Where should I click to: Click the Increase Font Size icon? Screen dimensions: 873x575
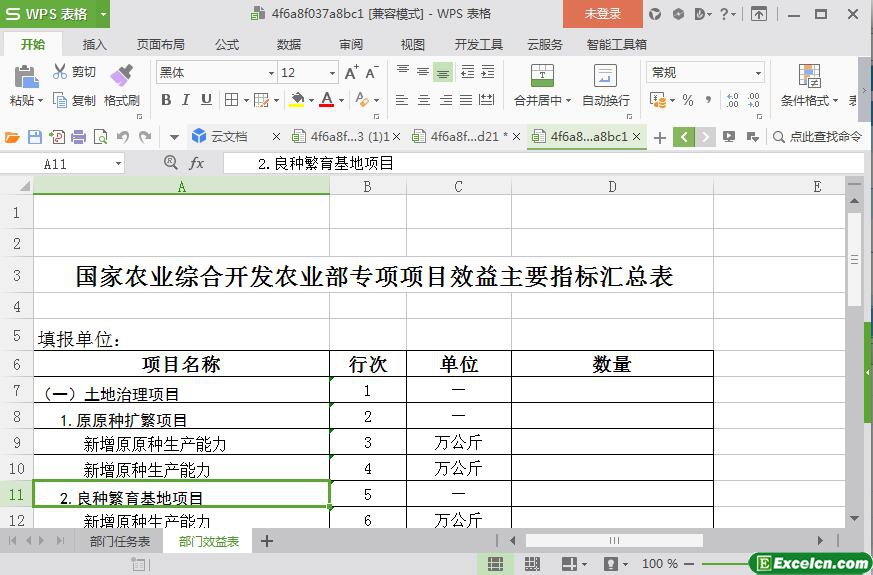point(351,72)
